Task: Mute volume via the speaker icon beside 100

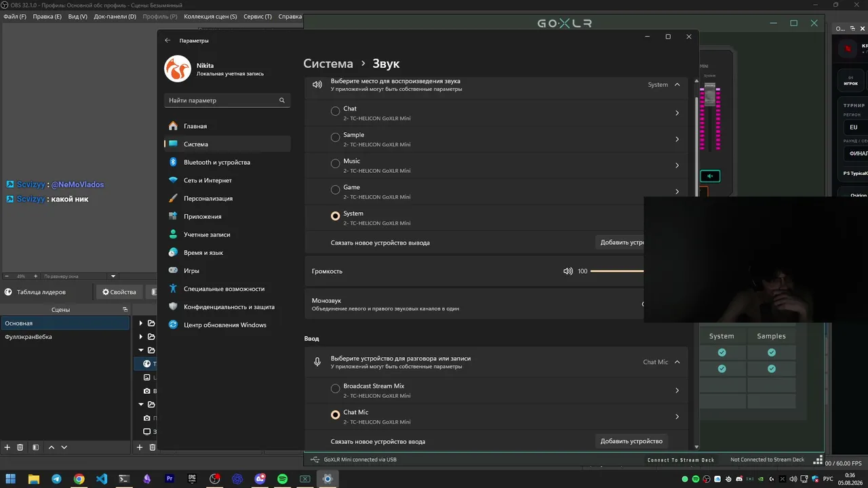Action: (568, 271)
